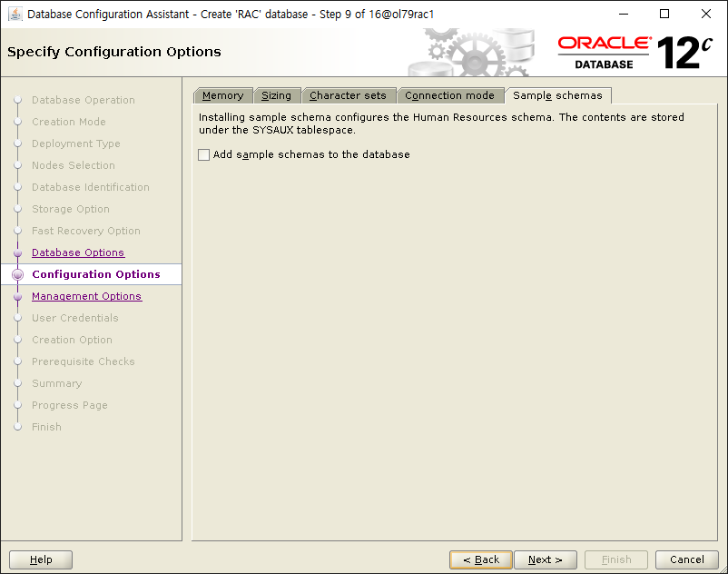Maximize the Database Configuration Assistant window
Viewport: 728px width, 574px height.
tap(664, 14)
